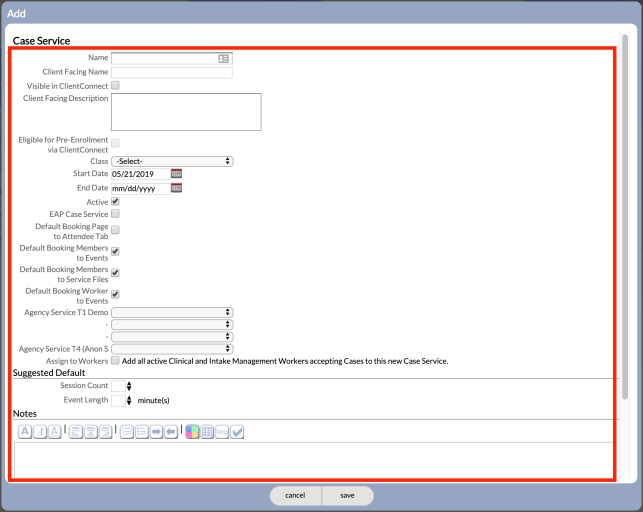Click the dialog's vertical scrollbar
Screen dimensions: 643x512
tap(625, 216)
